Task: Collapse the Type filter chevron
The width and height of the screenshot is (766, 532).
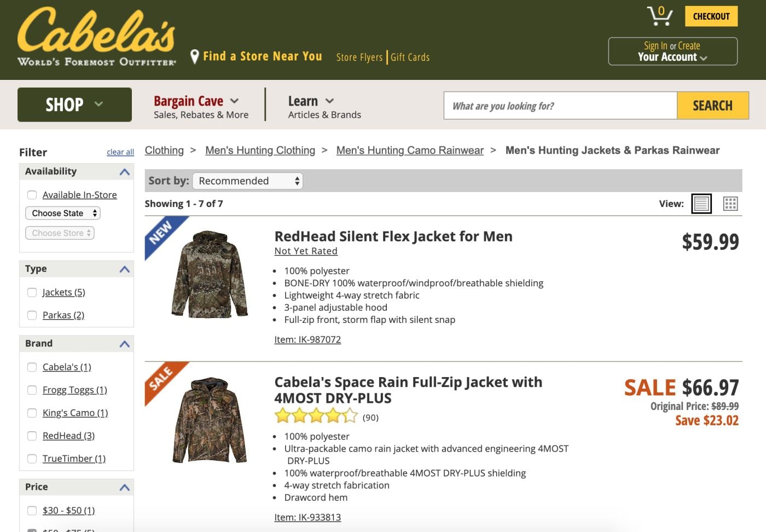Action: point(125,269)
